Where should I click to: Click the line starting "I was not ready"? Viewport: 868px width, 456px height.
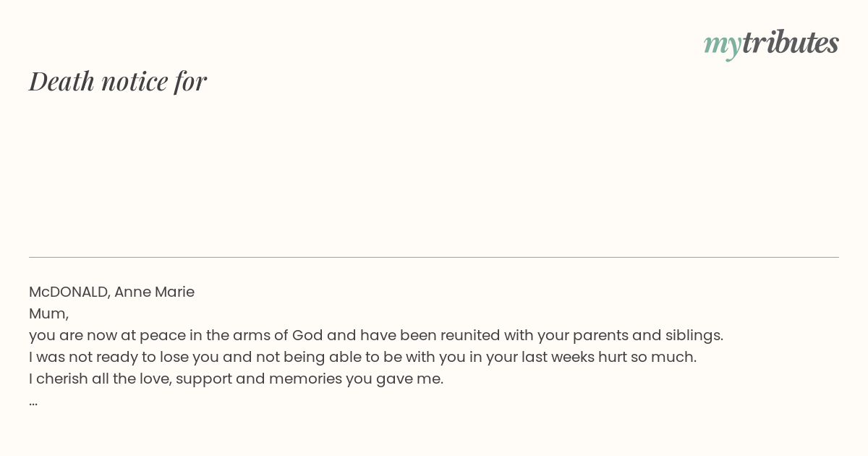(x=362, y=357)
